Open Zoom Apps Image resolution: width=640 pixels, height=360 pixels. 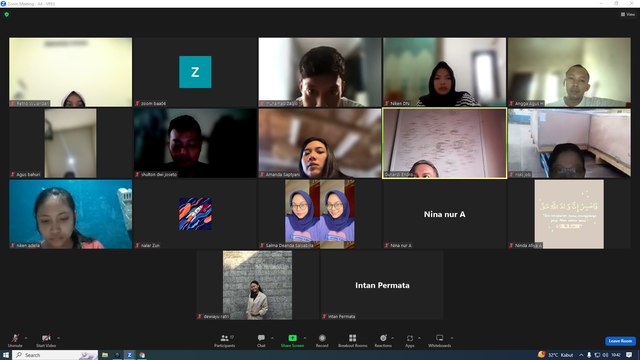pyautogui.click(x=410, y=340)
